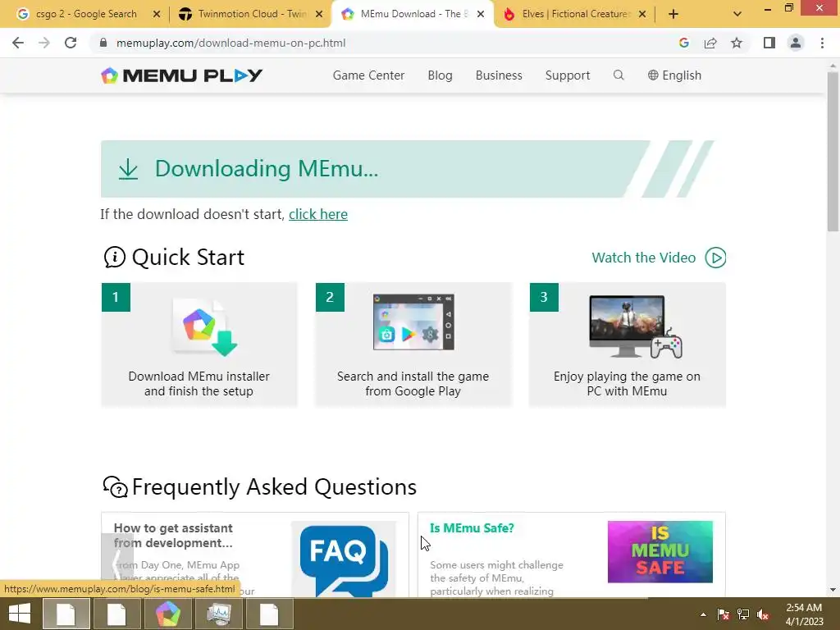Bookmark this page with the star

[x=737, y=43]
